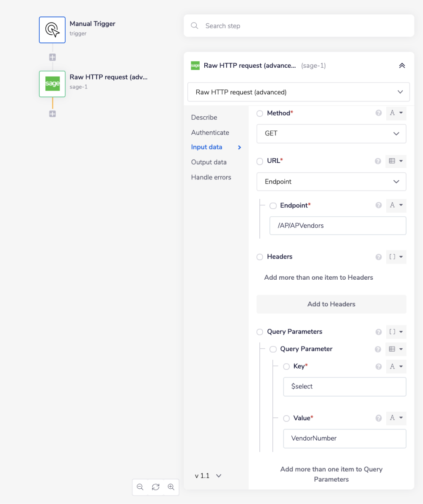
Task: Collapse the step properties panel
Action: pos(402,66)
